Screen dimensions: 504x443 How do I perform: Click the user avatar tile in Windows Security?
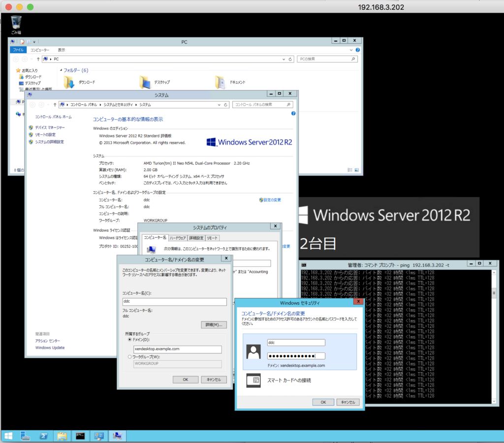(253, 352)
